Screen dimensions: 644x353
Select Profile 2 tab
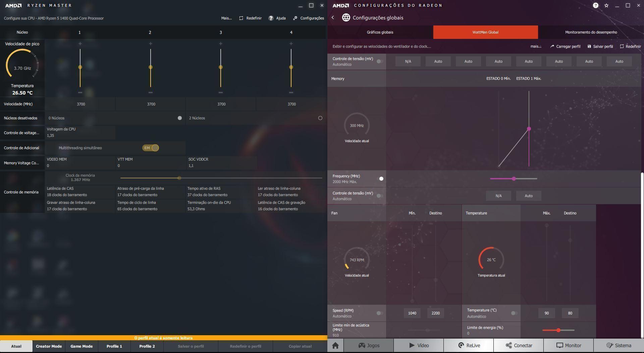click(147, 346)
